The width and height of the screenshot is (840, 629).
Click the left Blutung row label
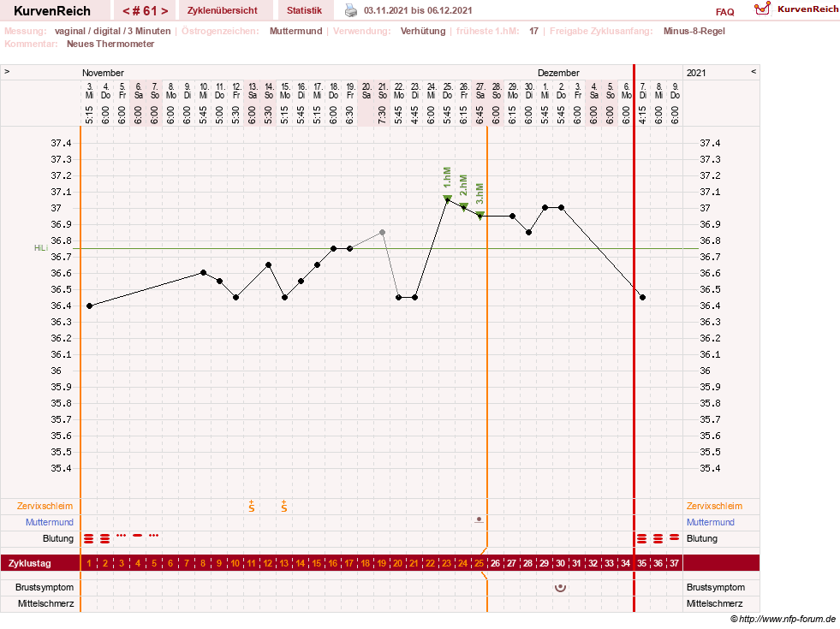click(x=58, y=538)
